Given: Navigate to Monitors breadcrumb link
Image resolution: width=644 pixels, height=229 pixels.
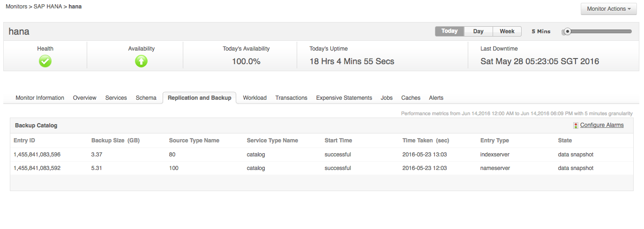Looking at the screenshot, I should (17, 7).
